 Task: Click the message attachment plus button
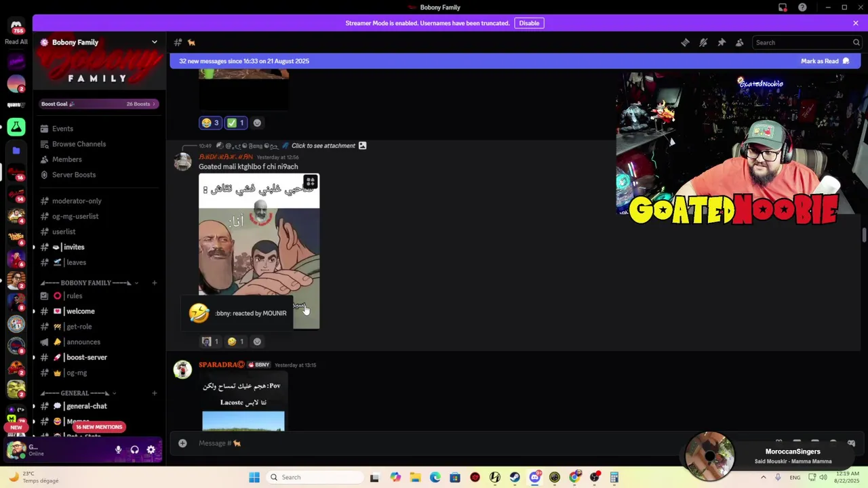coord(182,443)
